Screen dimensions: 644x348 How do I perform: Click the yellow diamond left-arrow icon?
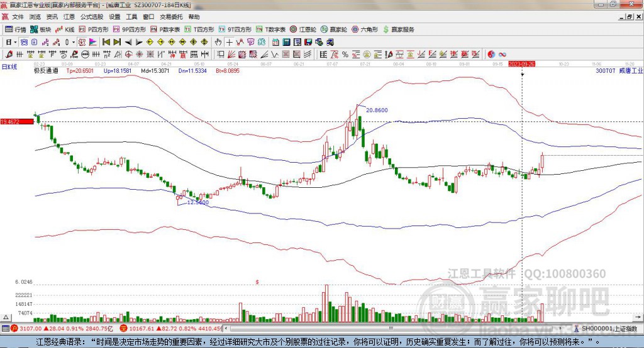click(x=150, y=42)
